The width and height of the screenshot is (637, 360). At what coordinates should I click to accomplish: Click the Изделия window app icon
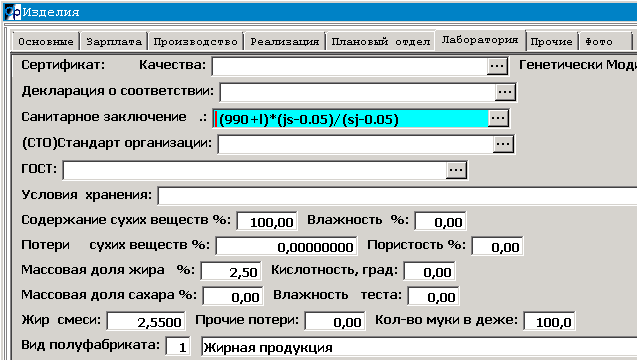point(12,12)
